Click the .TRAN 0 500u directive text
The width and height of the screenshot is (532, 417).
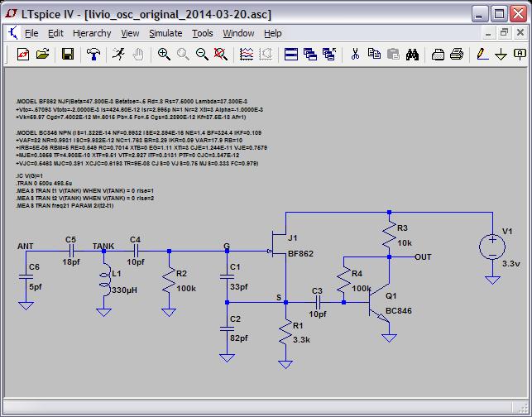click(44, 183)
